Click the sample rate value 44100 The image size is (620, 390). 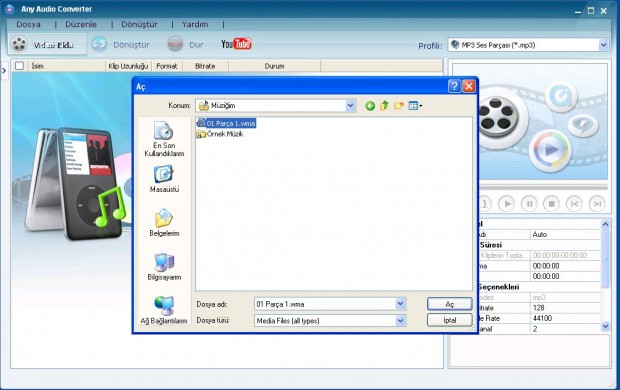(565, 318)
